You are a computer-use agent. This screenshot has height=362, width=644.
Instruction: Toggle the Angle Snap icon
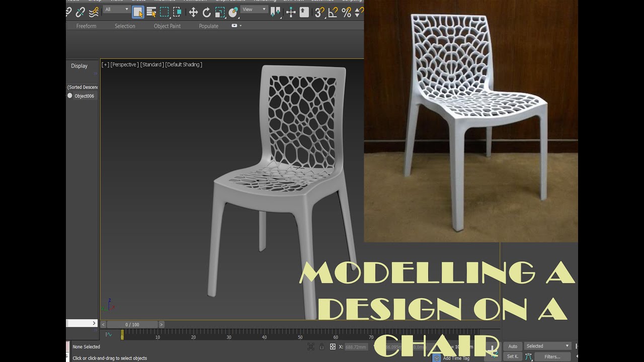point(333,13)
